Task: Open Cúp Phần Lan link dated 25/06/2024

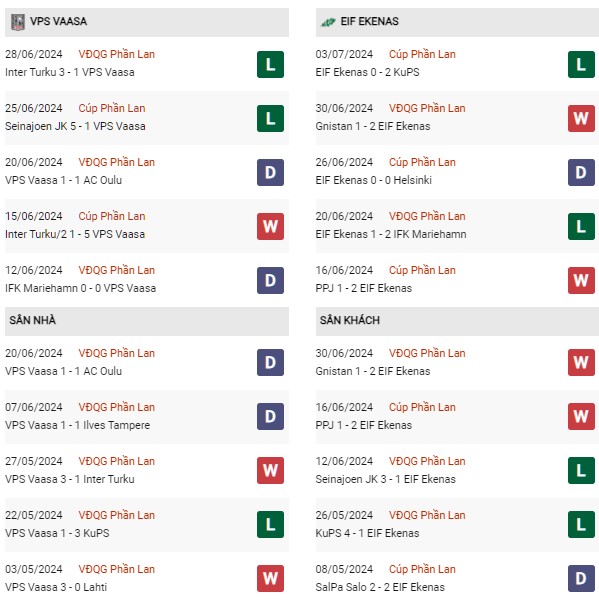Action: point(112,108)
